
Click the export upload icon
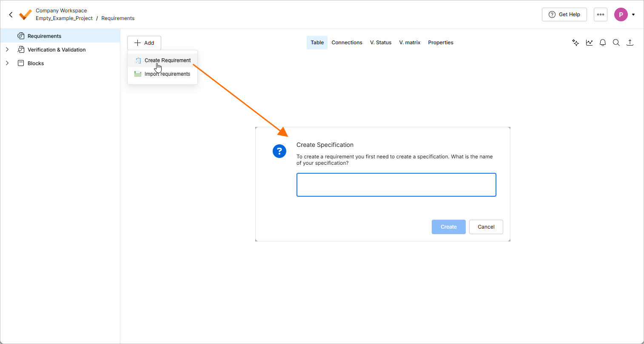(630, 43)
